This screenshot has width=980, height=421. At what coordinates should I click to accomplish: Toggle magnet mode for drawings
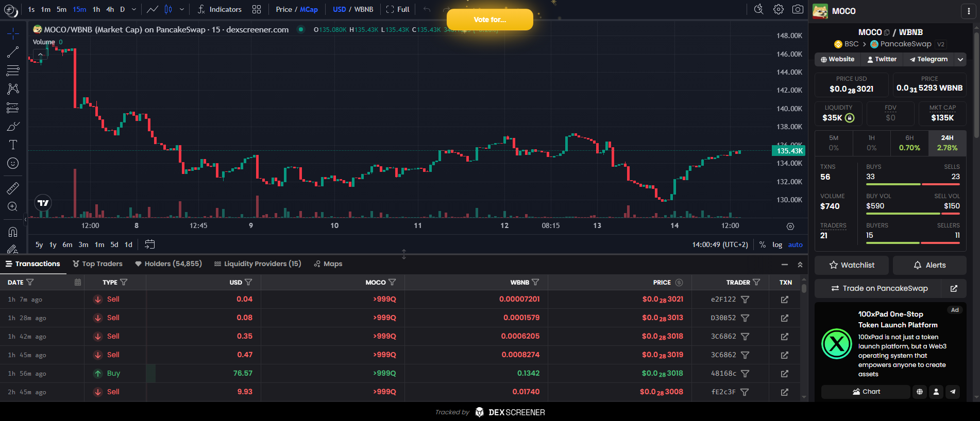click(13, 232)
